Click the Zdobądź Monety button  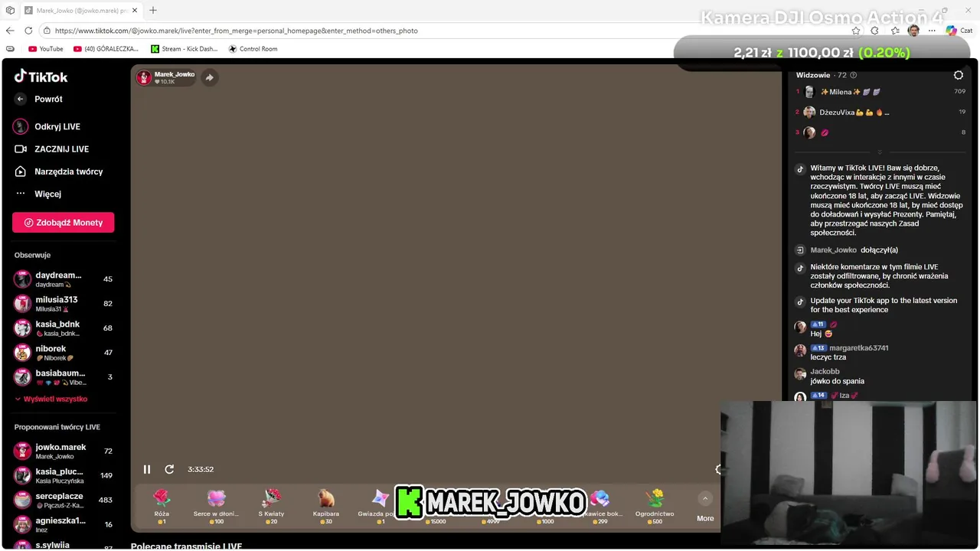pyautogui.click(x=63, y=223)
